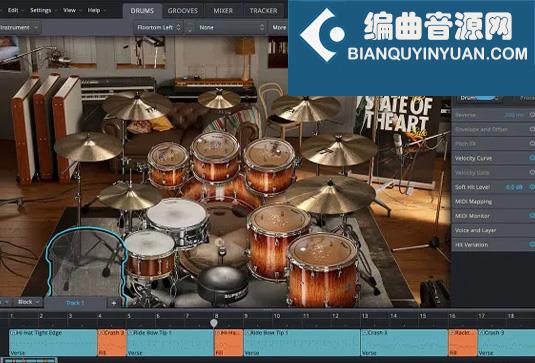The height and width of the screenshot is (363, 535).
Task: Disable the Hit Variation power switch
Action: click(532, 244)
